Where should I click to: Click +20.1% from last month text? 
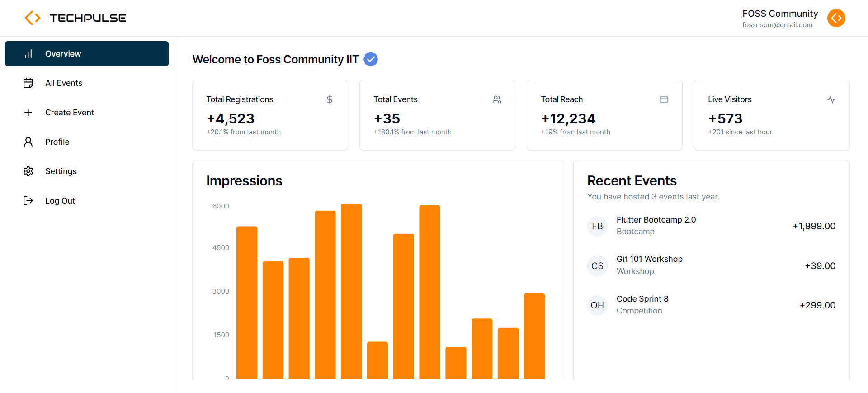[244, 132]
